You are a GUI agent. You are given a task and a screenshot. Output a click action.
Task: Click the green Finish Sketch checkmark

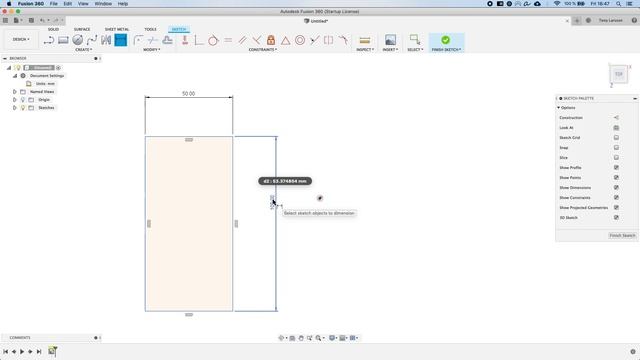(446, 40)
